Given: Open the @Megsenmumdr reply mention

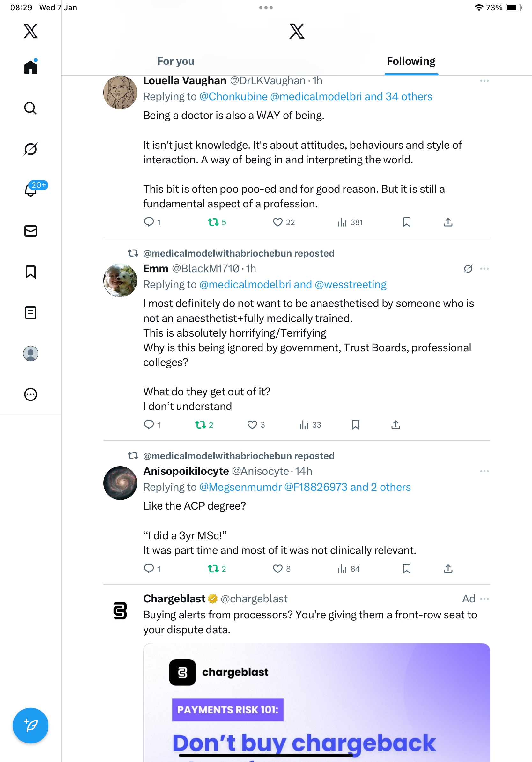Looking at the screenshot, I should (240, 487).
